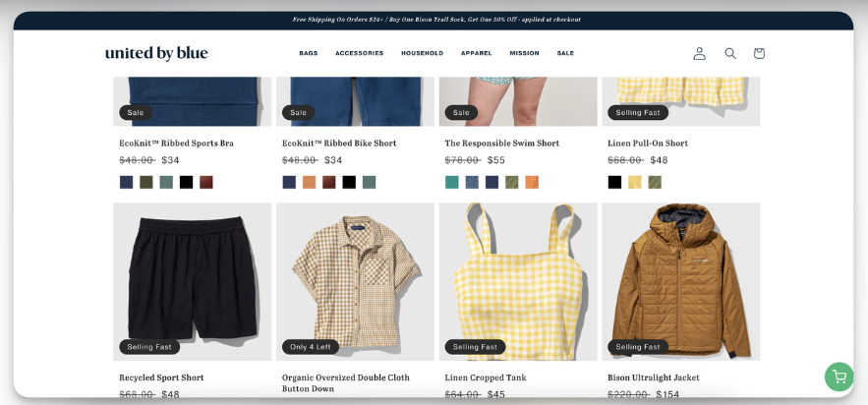Image resolution: width=868 pixels, height=405 pixels.
Task: Open the ACCESSORIES menu
Action: pos(359,53)
